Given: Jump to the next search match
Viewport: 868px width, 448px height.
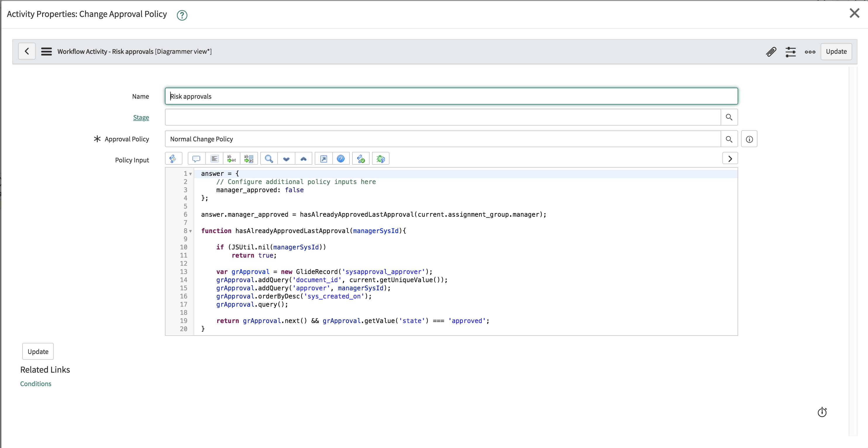Looking at the screenshot, I should pos(286,159).
